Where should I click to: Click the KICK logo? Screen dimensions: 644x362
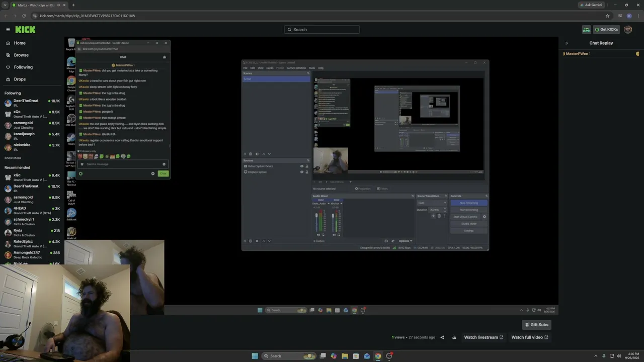tap(25, 30)
